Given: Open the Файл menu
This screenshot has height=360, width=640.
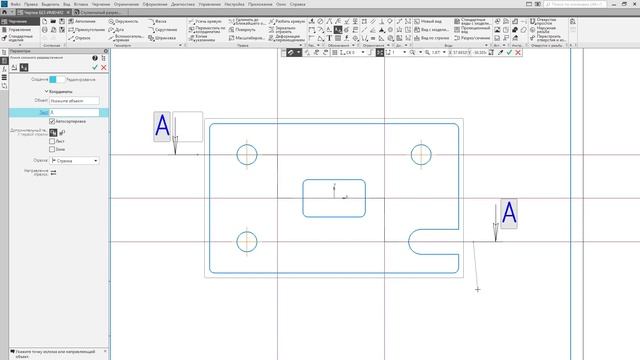Looking at the screenshot, I should (16, 4).
